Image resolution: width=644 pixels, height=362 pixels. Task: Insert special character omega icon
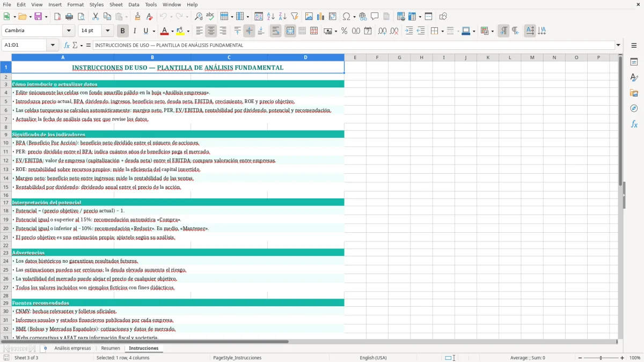click(346, 17)
